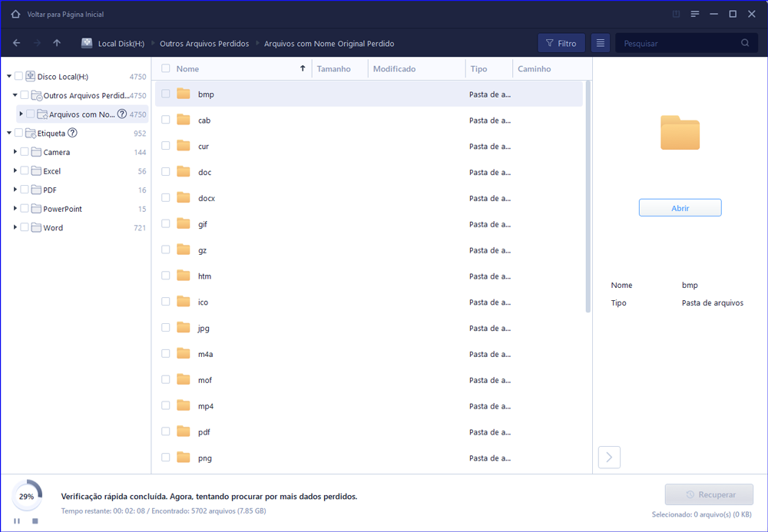This screenshot has width=768, height=532.
Task: Stop the scan
Action: point(35,521)
